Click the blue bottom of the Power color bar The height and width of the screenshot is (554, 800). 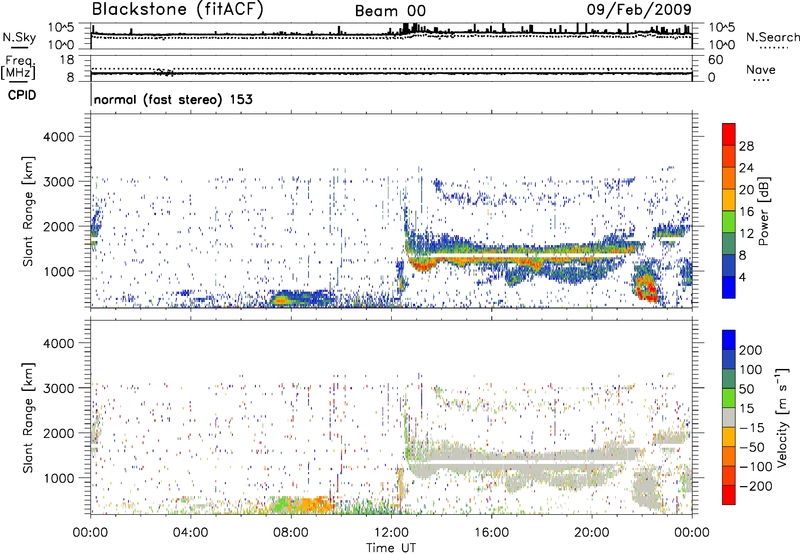[x=729, y=287]
